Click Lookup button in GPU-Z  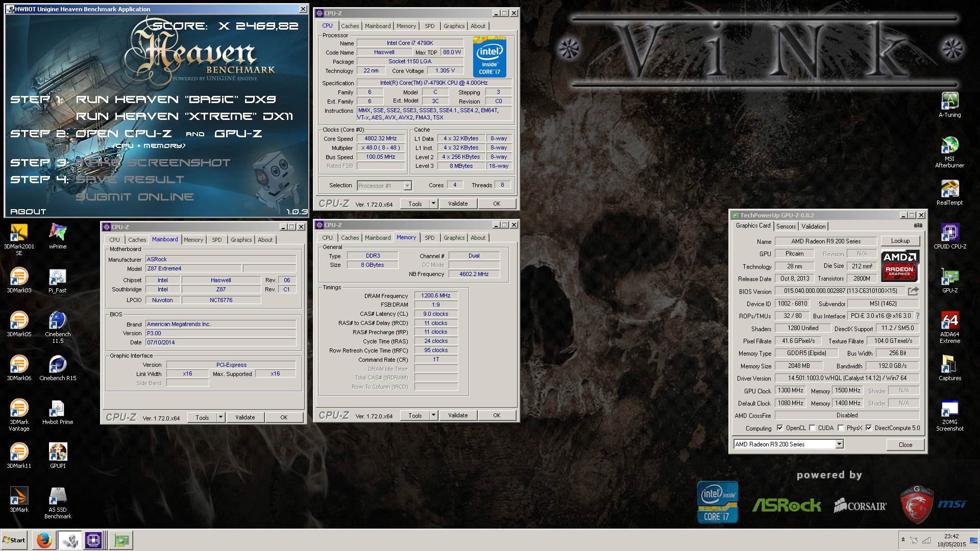(x=900, y=241)
